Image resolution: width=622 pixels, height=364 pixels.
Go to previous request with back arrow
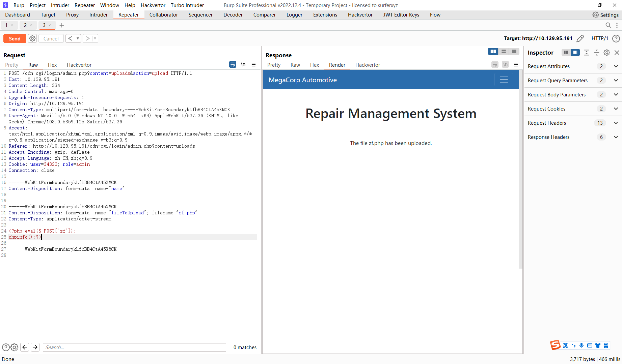tap(70, 38)
